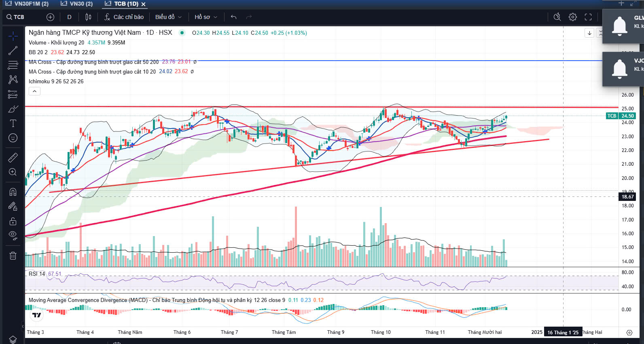The height and width of the screenshot is (344, 644).
Task: Select the MA Cross 50 200 legend
Action: (93, 62)
